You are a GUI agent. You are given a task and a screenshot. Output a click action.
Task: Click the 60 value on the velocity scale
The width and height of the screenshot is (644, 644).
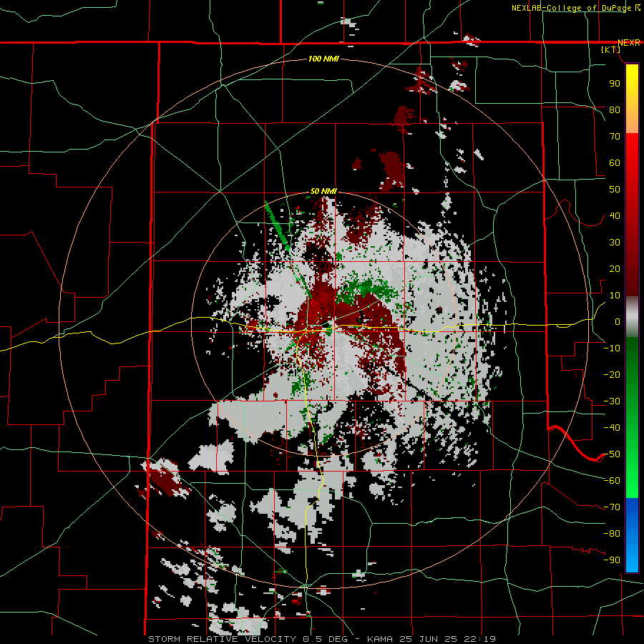(615, 162)
